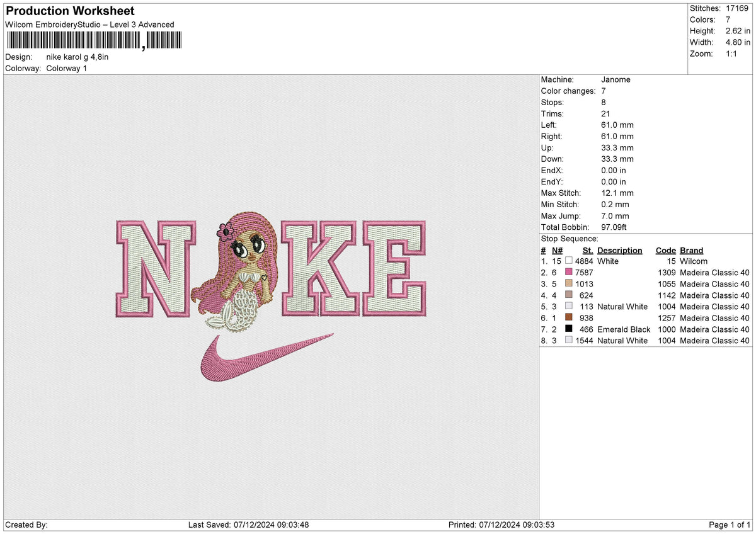756x534 pixels.
Task: Click 'Madeira Classic 40' in the code 1257 row
Action: (x=714, y=317)
